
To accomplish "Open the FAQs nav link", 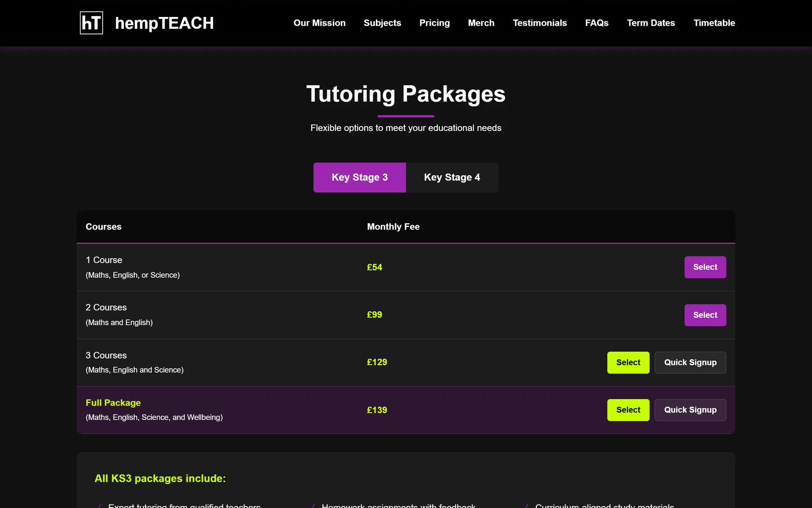I will click(597, 23).
